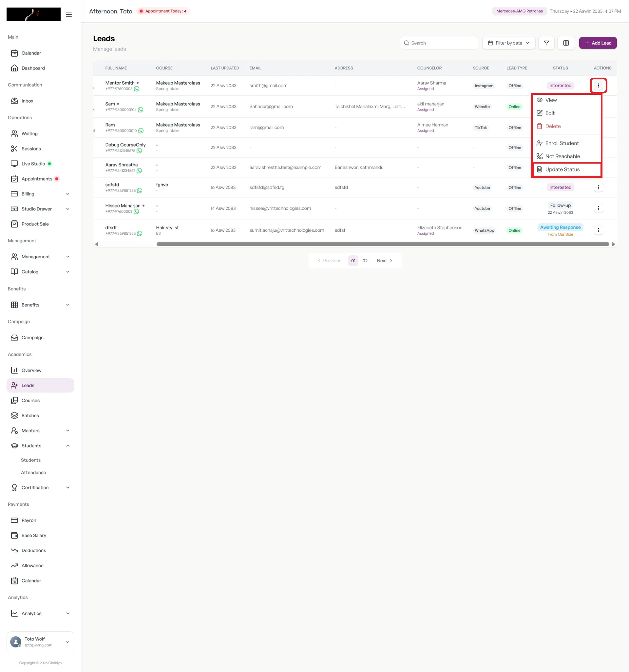Open Toto Wolf account menu
Screen dimensions: 629x672
40,642
